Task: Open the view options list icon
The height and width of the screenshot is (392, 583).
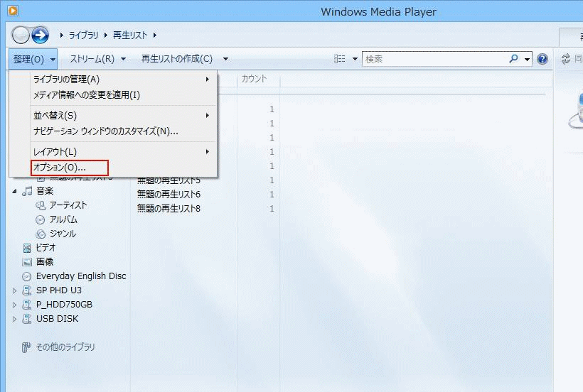Action: tap(339, 59)
